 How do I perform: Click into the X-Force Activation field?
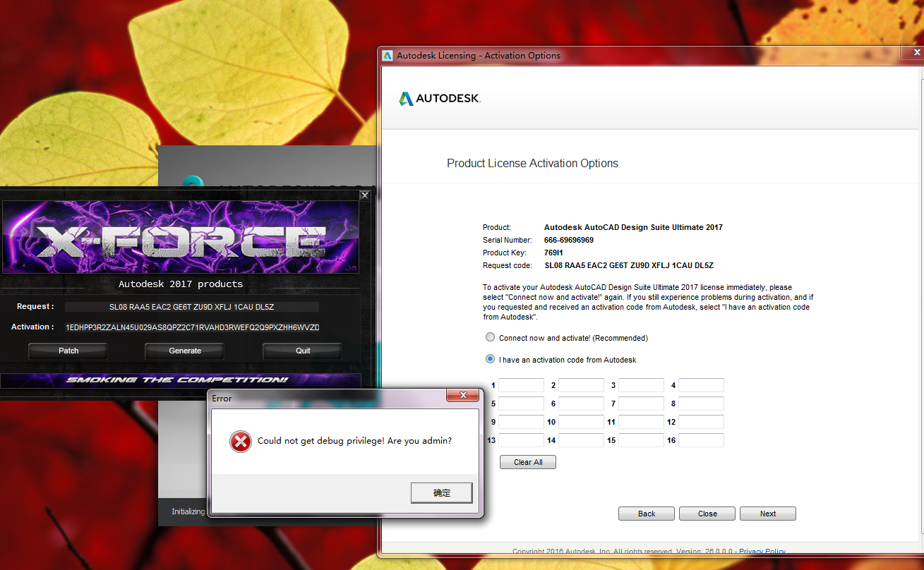point(192,327)
